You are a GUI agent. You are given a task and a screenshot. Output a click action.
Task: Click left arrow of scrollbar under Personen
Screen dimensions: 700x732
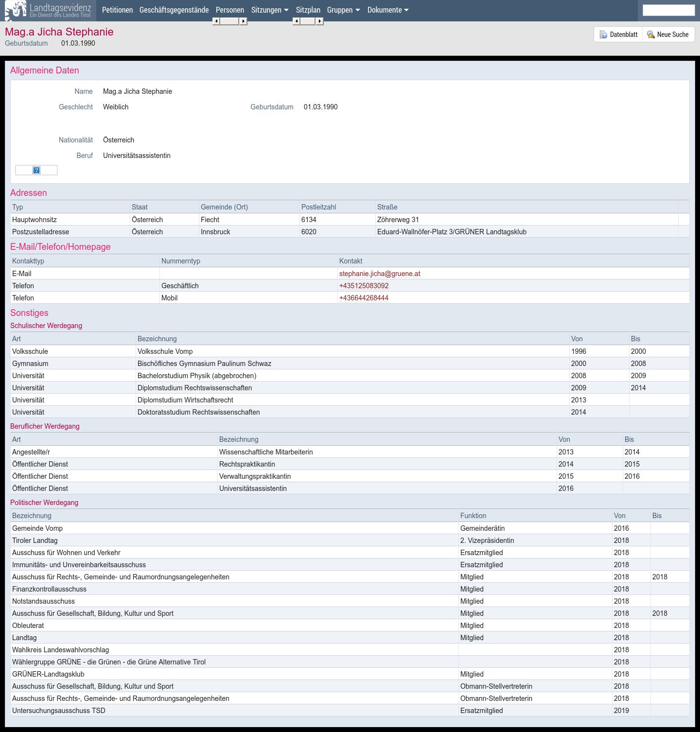(x=216, y=21)
